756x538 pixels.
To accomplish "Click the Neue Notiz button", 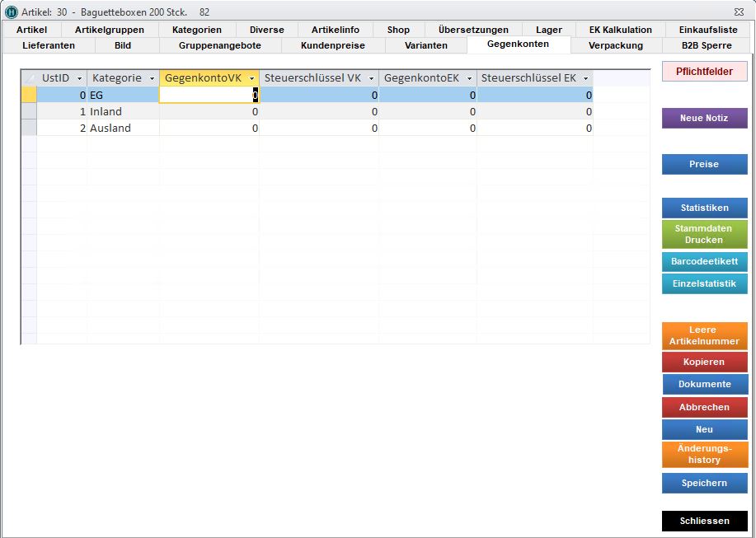I will click(704, 119).
